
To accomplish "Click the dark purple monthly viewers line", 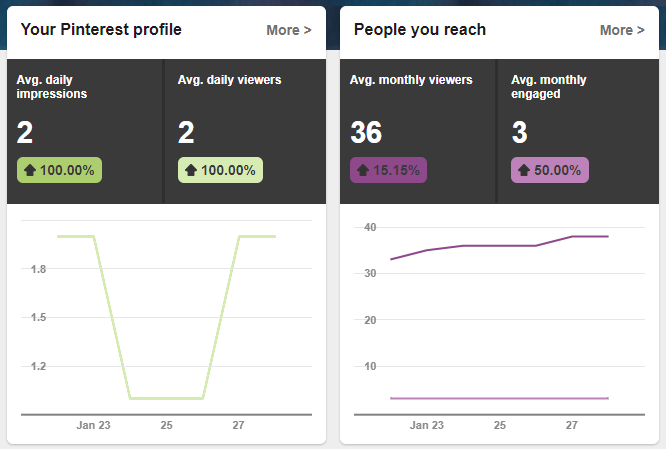I will tap(500, 245).
